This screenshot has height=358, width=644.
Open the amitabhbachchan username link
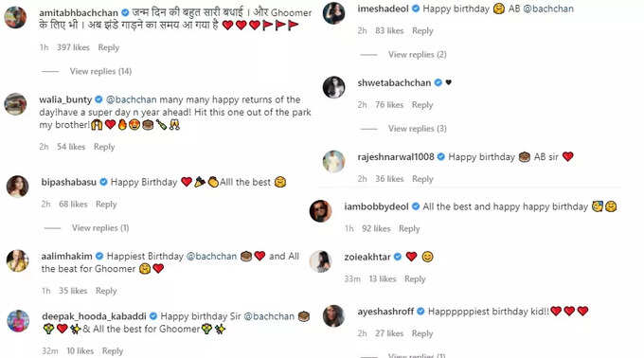point(79,12)
